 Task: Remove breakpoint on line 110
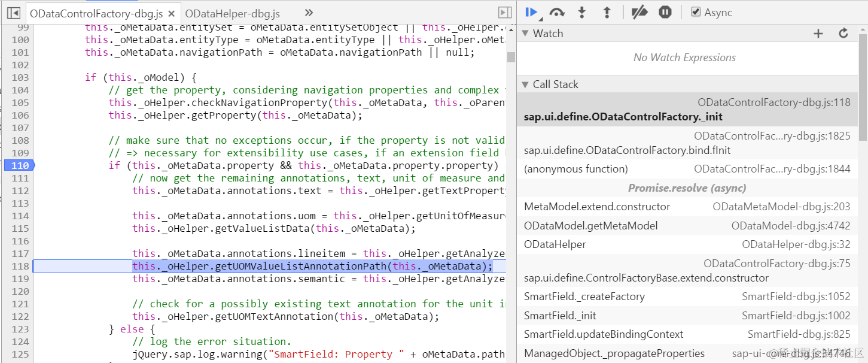pyautogui.click(x=19, y=165)
